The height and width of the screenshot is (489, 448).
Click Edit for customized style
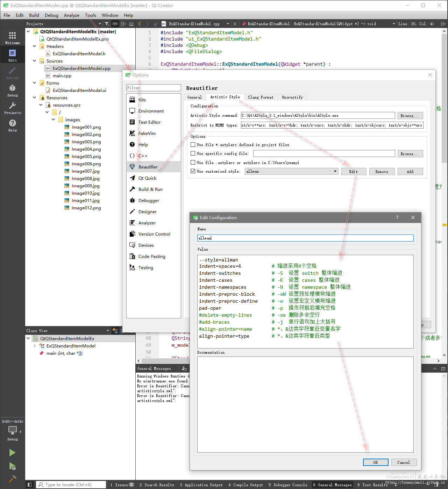pos(354,171)
